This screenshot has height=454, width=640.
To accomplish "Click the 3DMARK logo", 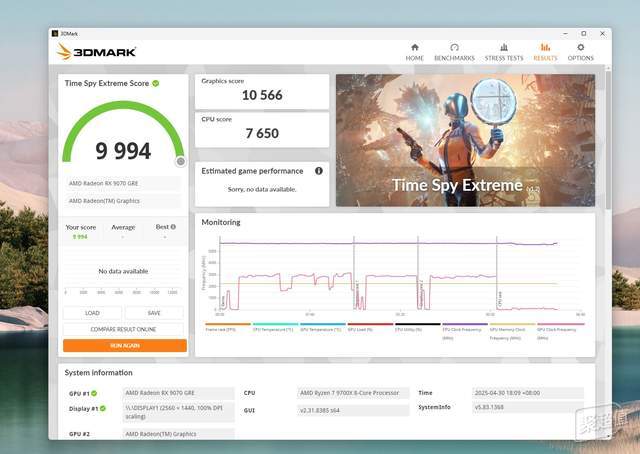I will [x=96, y=52].
